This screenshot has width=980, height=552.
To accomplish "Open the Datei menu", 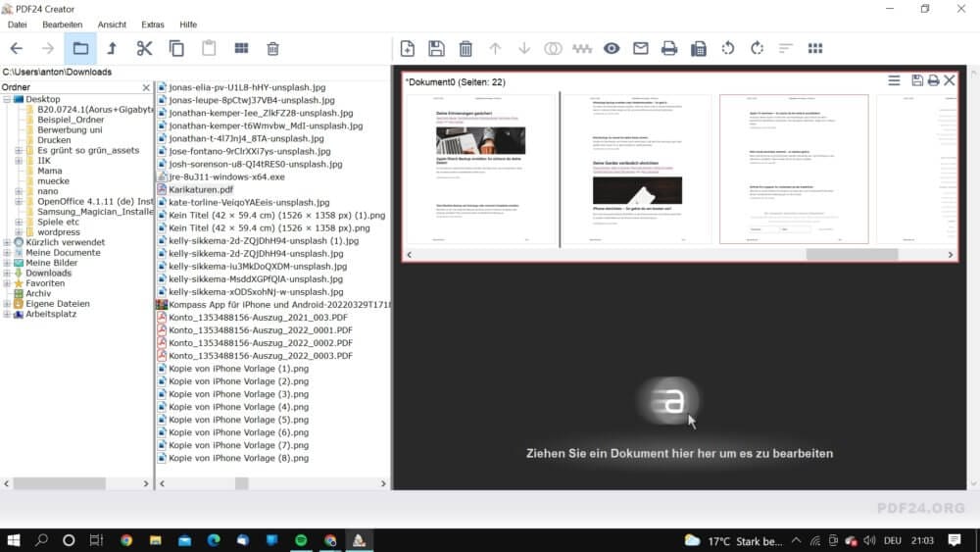I will pyautogui.click(x=18, y=25).
